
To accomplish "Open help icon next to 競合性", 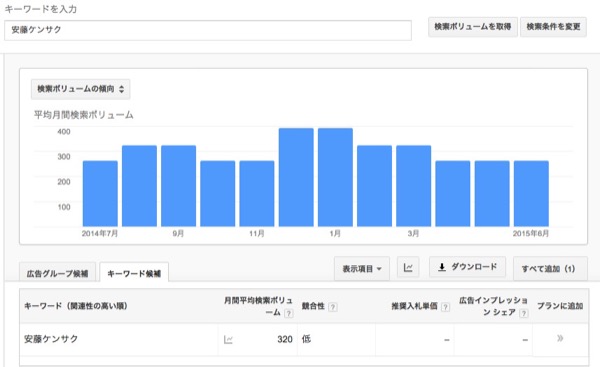I will (x=333, y=307).
